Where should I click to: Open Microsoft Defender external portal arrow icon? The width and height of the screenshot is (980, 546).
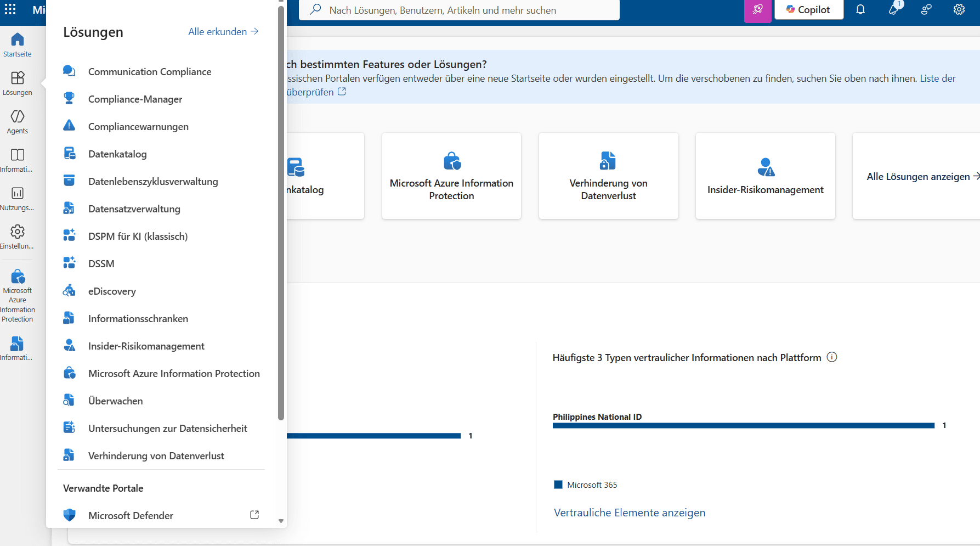click(x=254, y=515)
